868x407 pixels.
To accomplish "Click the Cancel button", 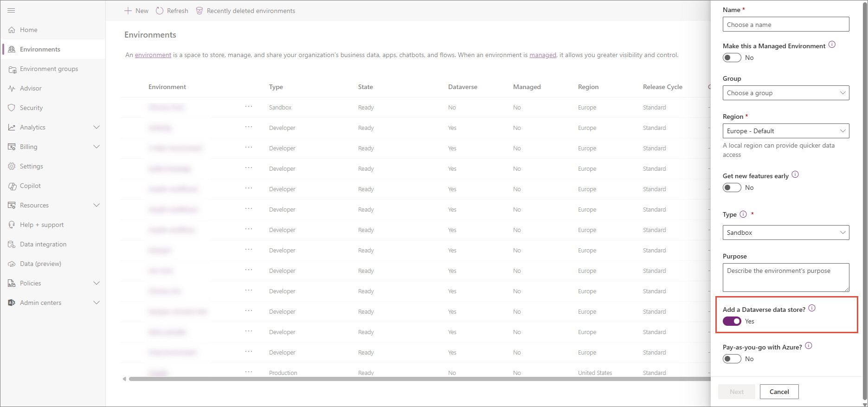I will coord(779,392).
